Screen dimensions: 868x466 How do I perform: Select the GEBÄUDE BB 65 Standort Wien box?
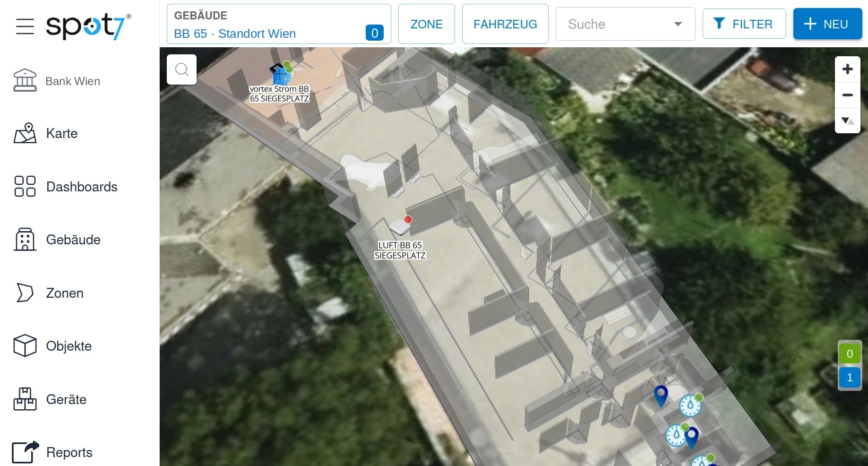tap(279, 24)
